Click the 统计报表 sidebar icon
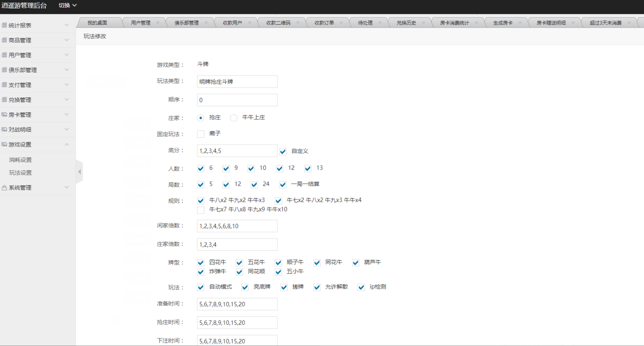644x346 pixels. 4,25
